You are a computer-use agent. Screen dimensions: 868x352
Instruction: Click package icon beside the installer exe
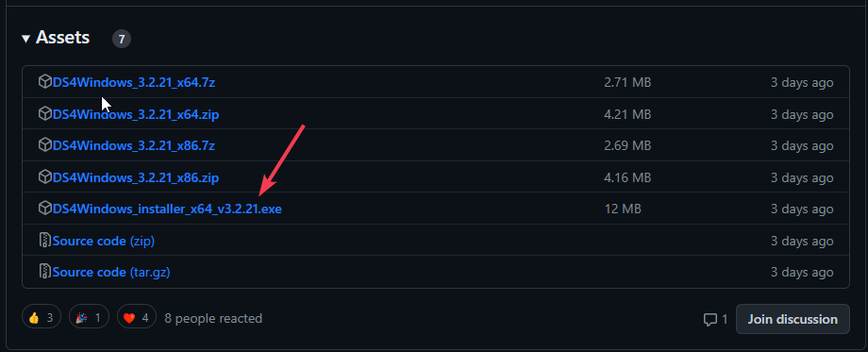[x=45, y=209]
